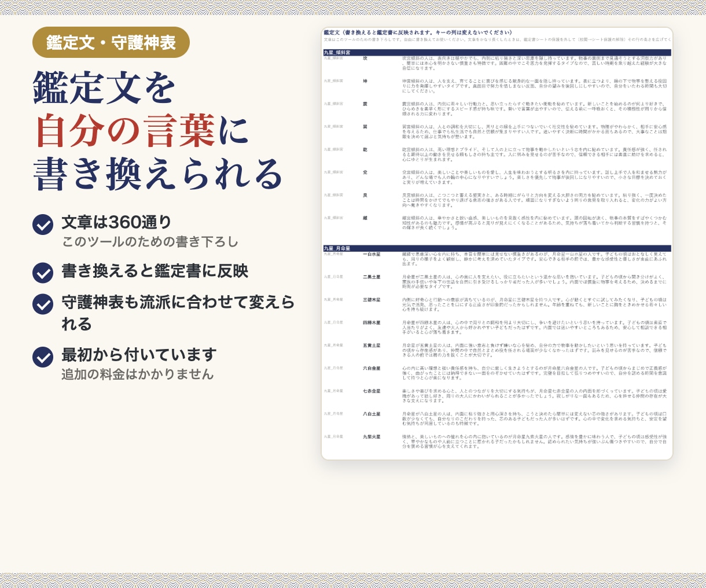Viewport: 706px width, 588px height.
Task: Click the paragraph starting 月命星が八白土星の人は
Action: pos(535,419)
